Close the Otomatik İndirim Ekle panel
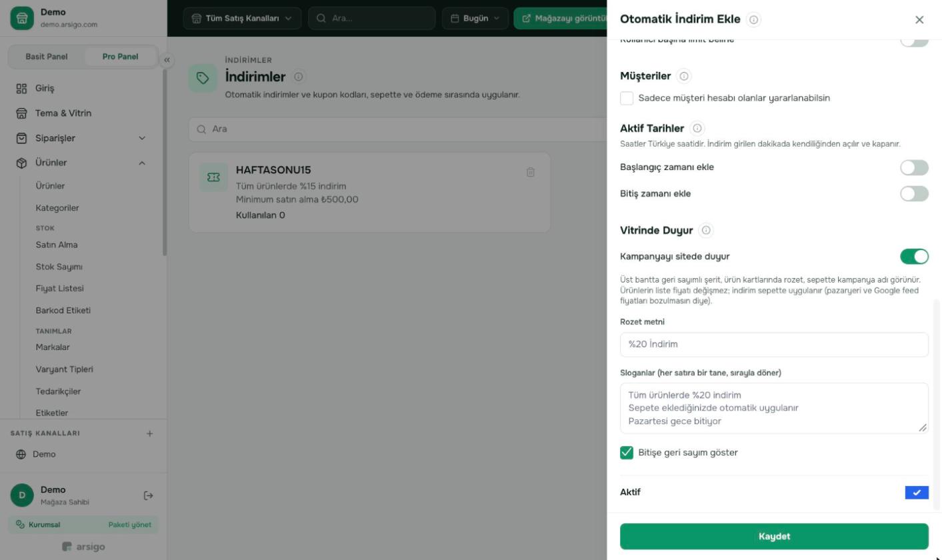Viewport: 942px width, 560px height. pos(919,20)
